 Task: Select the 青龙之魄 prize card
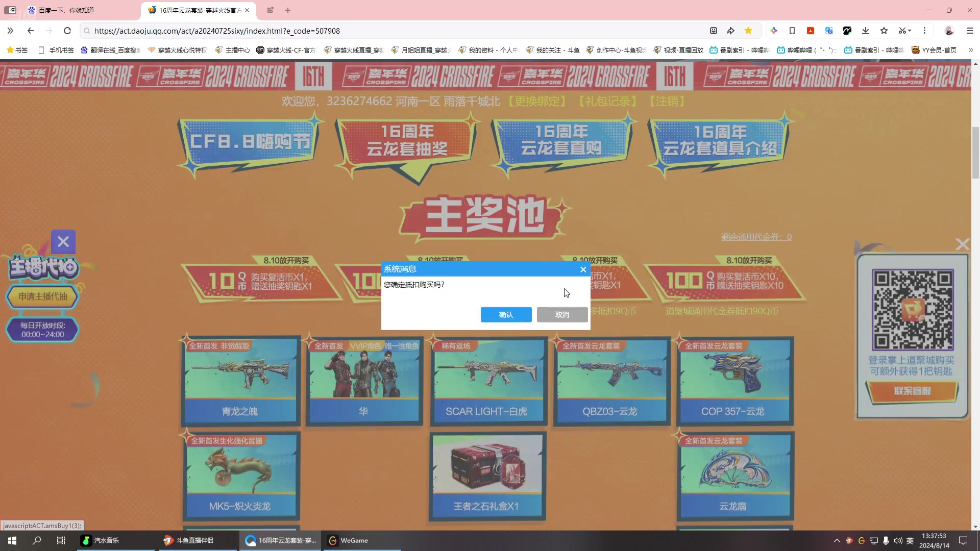240,381
